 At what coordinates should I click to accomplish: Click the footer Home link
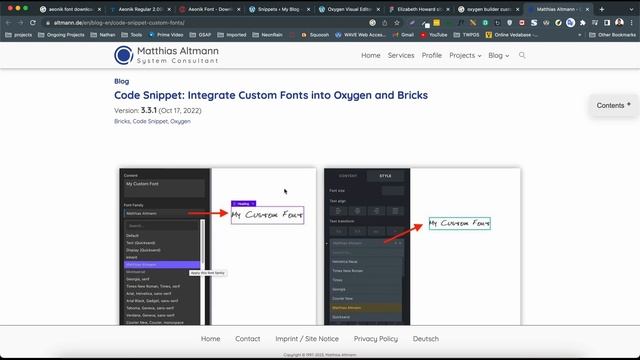coord(210,339)
